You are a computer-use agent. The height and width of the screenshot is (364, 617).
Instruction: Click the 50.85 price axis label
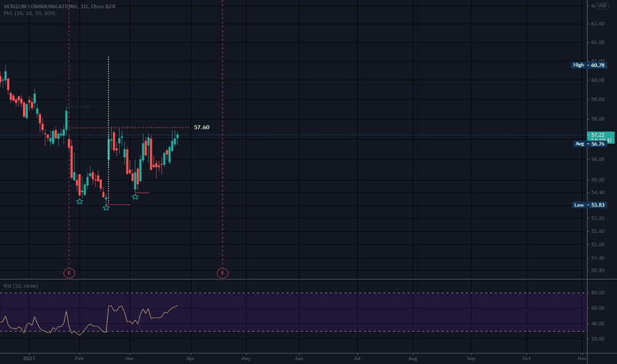coord(598,271)
